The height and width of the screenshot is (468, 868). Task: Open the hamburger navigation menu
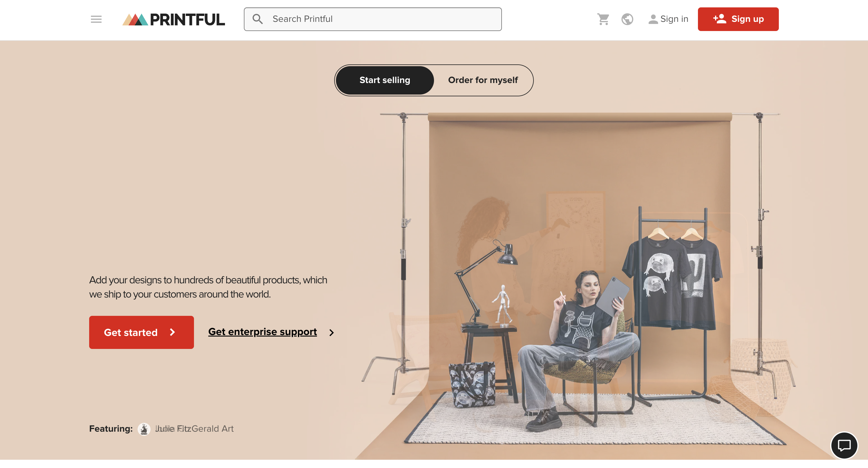(96, 19)
